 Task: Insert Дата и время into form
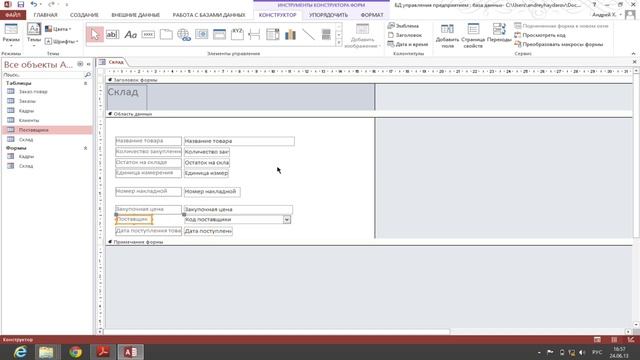click(x=408, y=44)
